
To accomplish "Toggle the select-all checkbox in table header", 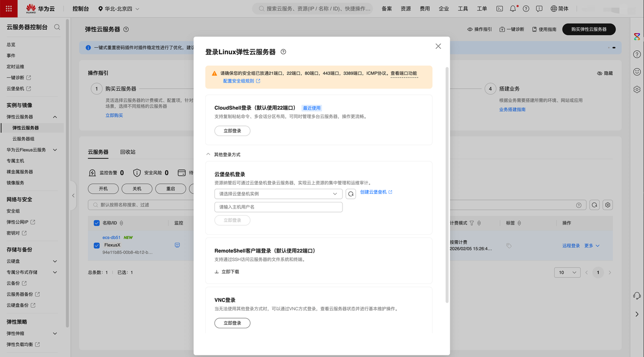I will coord(97,223).
